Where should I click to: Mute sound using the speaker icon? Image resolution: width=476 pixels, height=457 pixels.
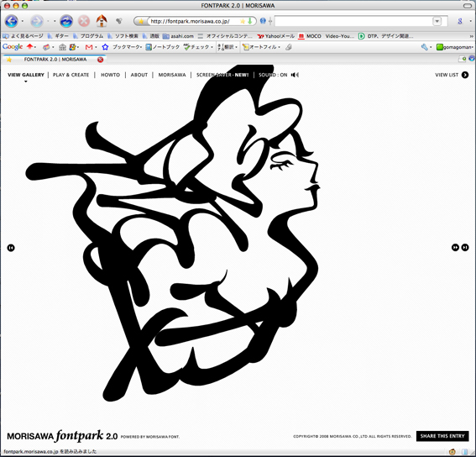pyautogui.click(x=295, y=75)
